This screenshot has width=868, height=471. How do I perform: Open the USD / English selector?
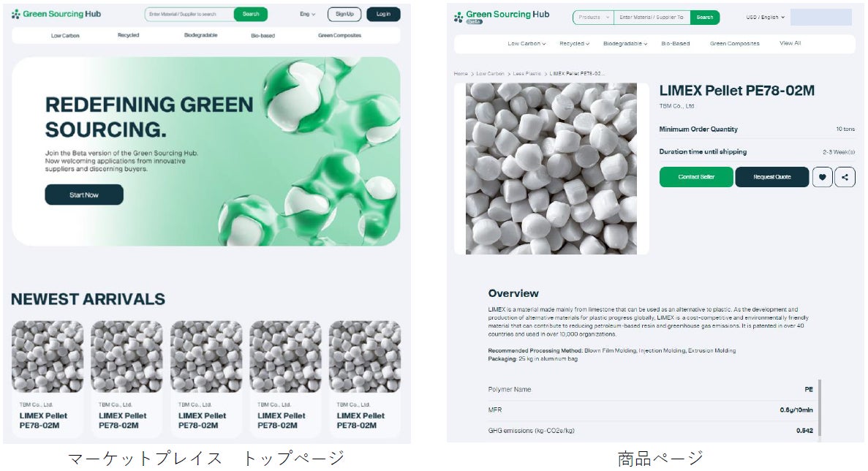coord(765,17)
